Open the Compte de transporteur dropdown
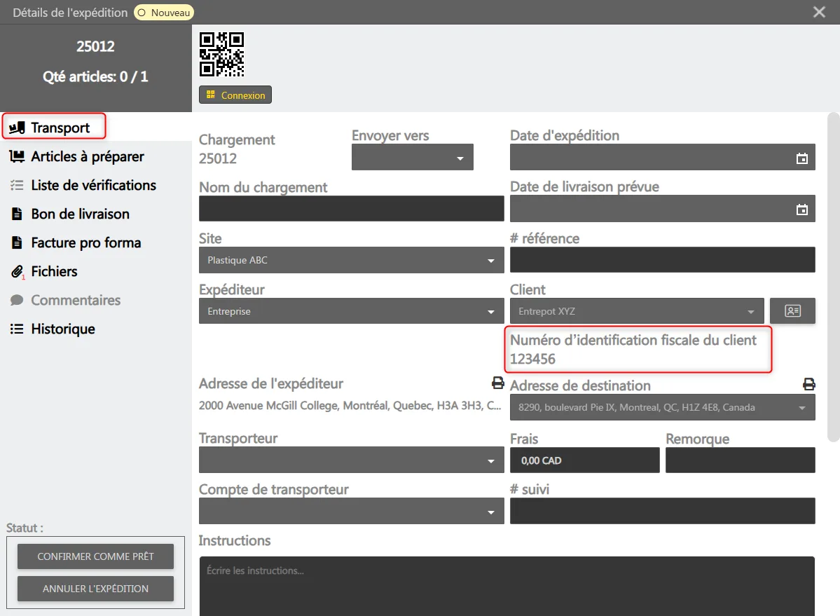840x616 pixels. pos(351,512)
